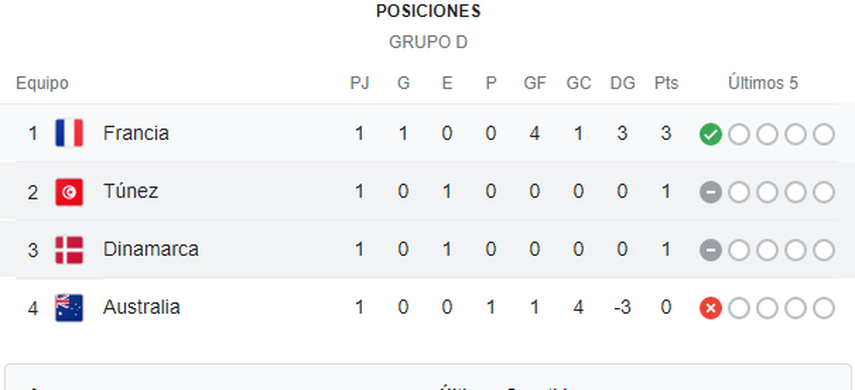Click the Equipo column header
This screenshot has height=390, width=855.
tap(43, 84)
